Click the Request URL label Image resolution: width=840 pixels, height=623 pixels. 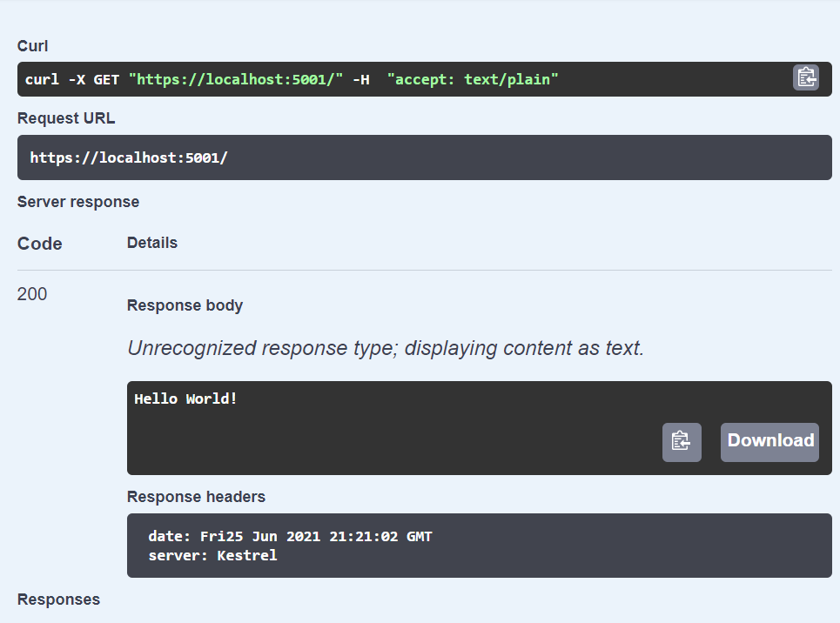66,118
